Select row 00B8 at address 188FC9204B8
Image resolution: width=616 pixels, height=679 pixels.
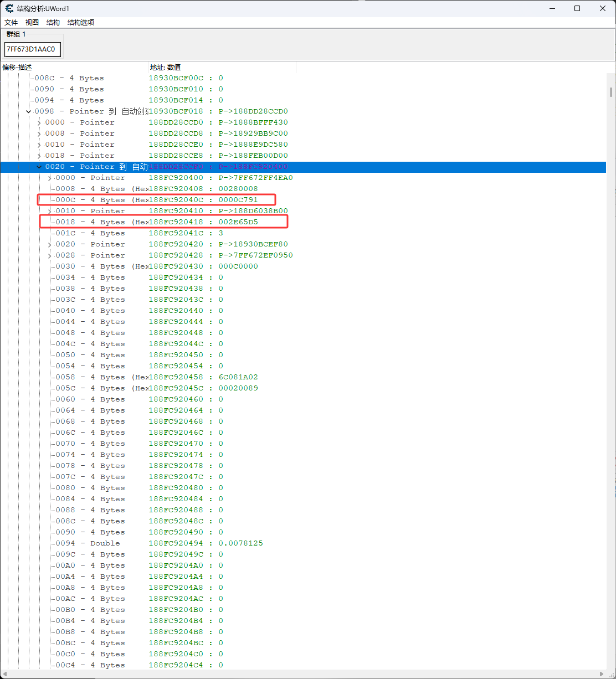[303, 632]
